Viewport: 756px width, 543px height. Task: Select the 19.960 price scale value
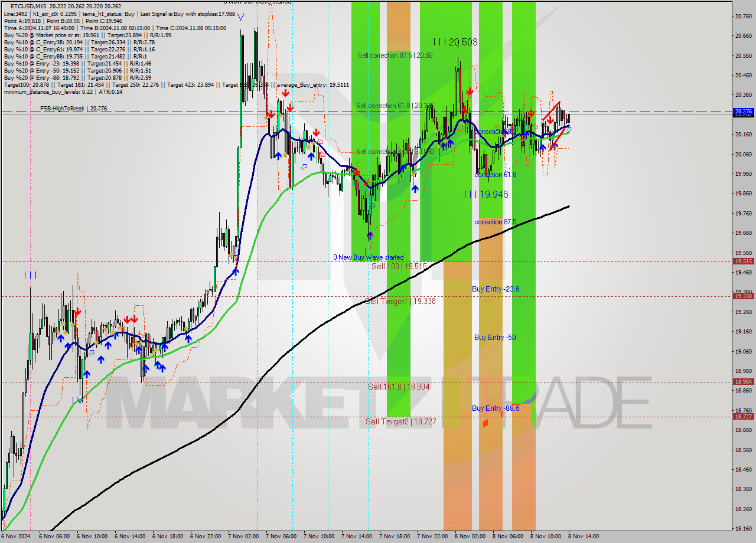pos(744,174)
